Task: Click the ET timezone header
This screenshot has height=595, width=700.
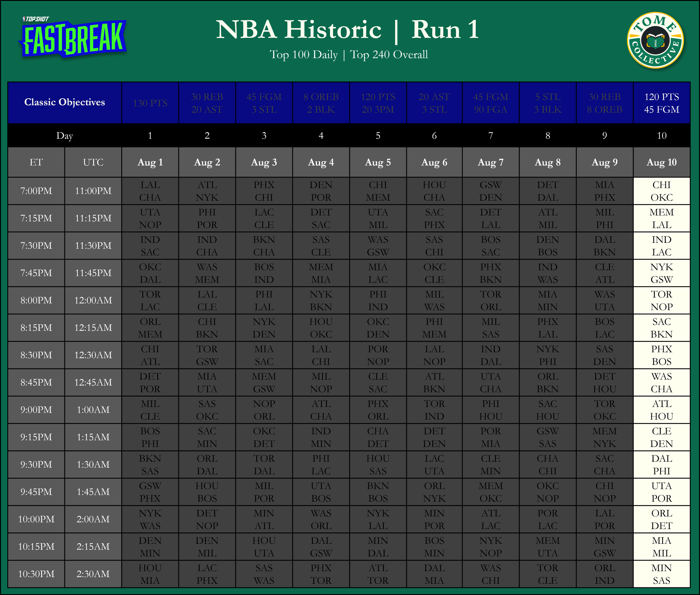Action: 36,162
